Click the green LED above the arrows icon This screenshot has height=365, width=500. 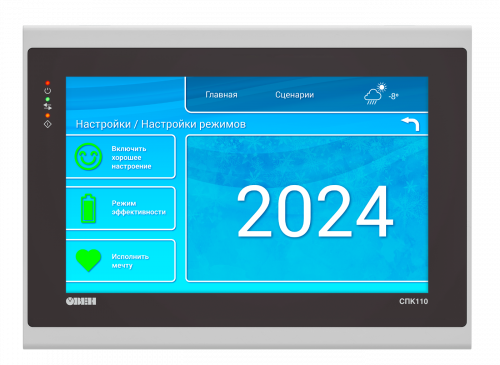(48, 99)
